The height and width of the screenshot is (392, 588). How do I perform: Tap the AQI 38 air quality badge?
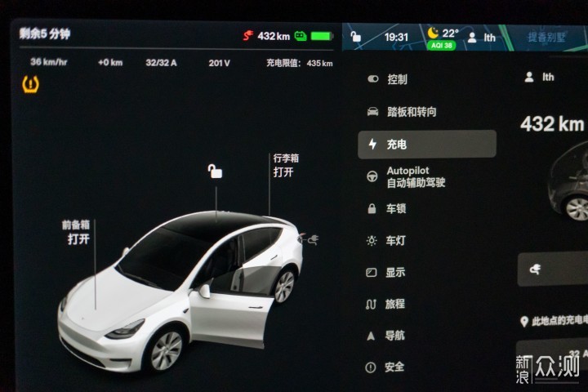(x=441, y=46)
